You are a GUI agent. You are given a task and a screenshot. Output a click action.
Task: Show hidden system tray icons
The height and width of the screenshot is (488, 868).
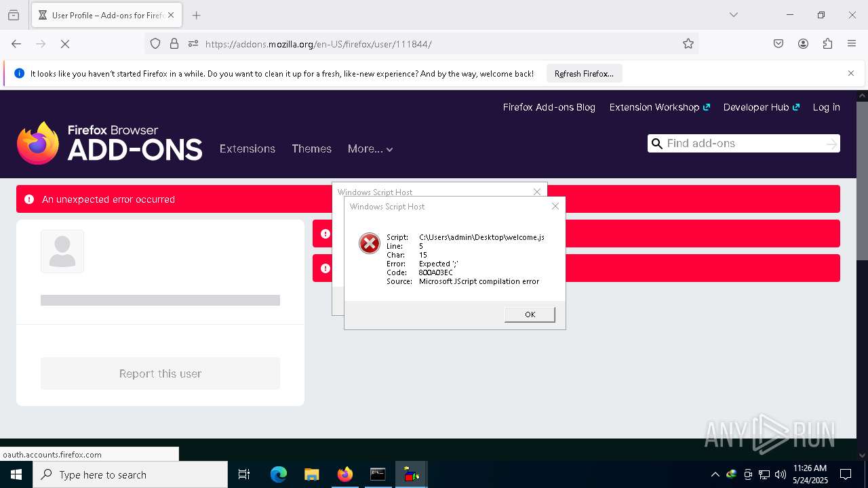click(x=715, y=474)
